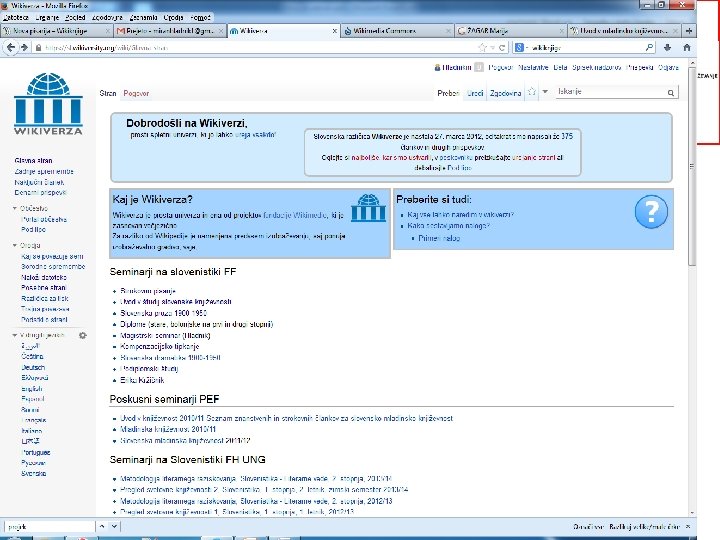Close the find bar with the X
Screen dimensions: 720x540
click(x=688, y=526)
